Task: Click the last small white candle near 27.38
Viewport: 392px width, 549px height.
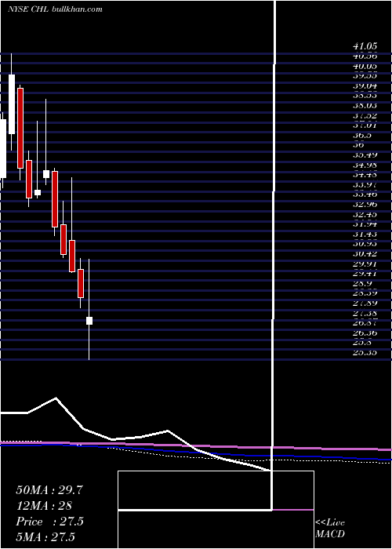Action: [x=89, y=321]
